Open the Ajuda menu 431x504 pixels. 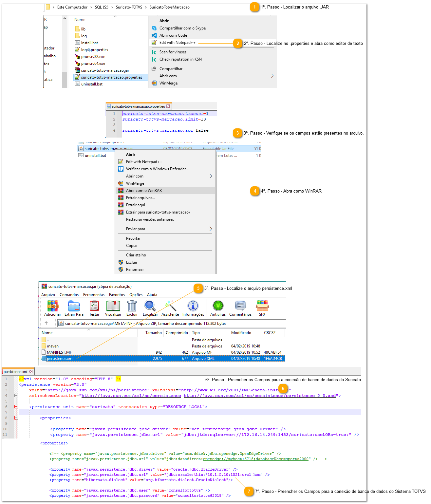(x=152, y=295)
